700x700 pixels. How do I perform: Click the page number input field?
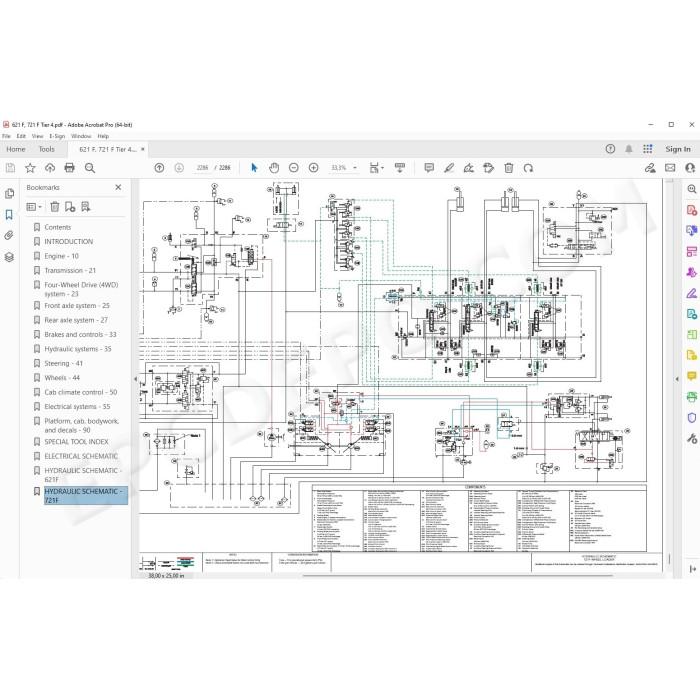(x=202, y=168)
